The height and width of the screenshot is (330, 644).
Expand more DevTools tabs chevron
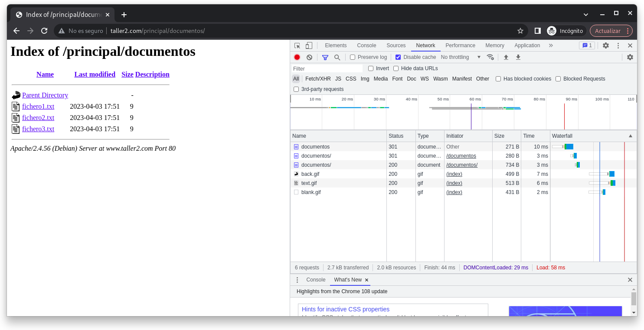(551, 45)
